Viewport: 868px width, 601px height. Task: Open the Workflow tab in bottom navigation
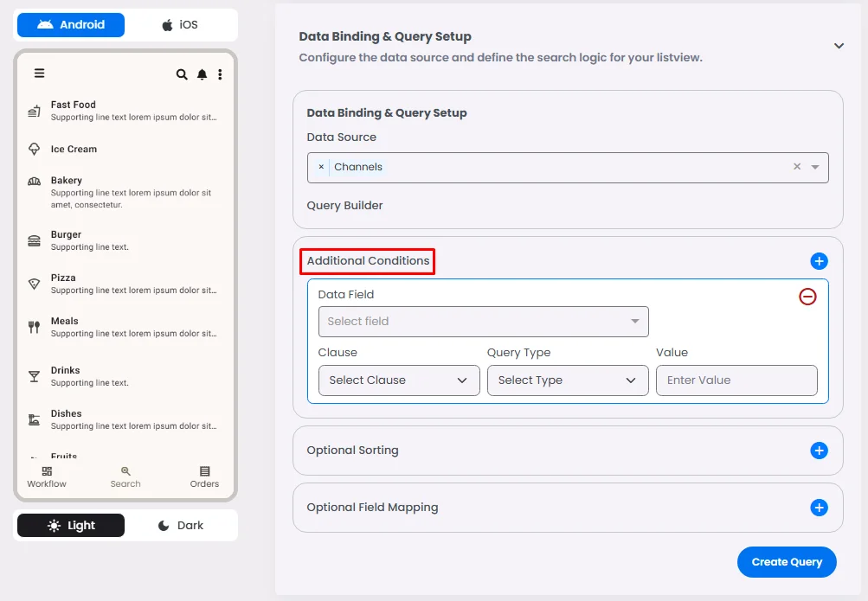tap(47, 477)
